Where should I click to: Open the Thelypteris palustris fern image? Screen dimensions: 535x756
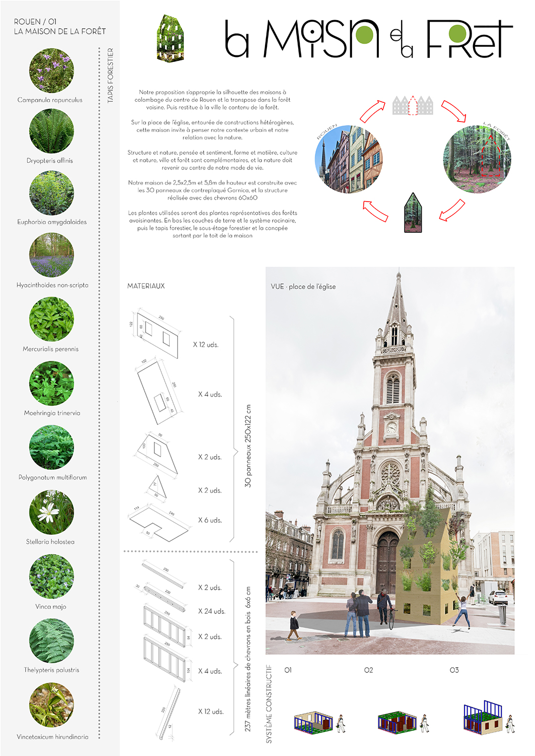[51, 641]
